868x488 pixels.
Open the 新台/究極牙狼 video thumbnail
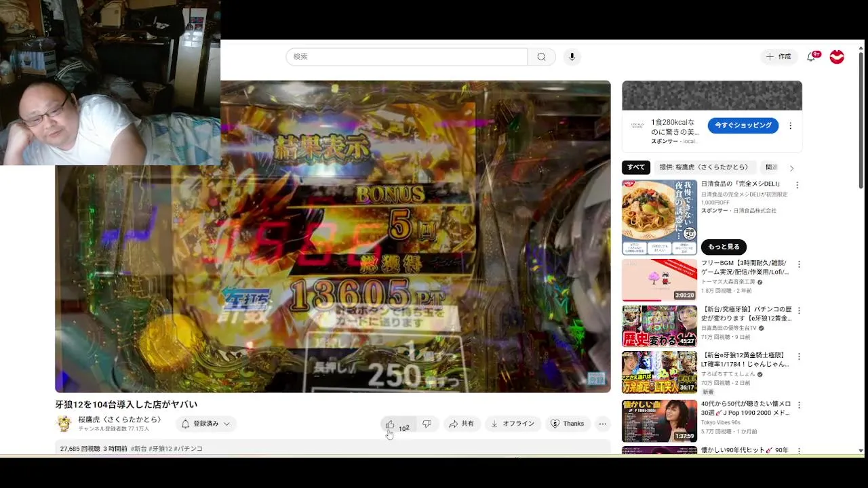point(659,326)
